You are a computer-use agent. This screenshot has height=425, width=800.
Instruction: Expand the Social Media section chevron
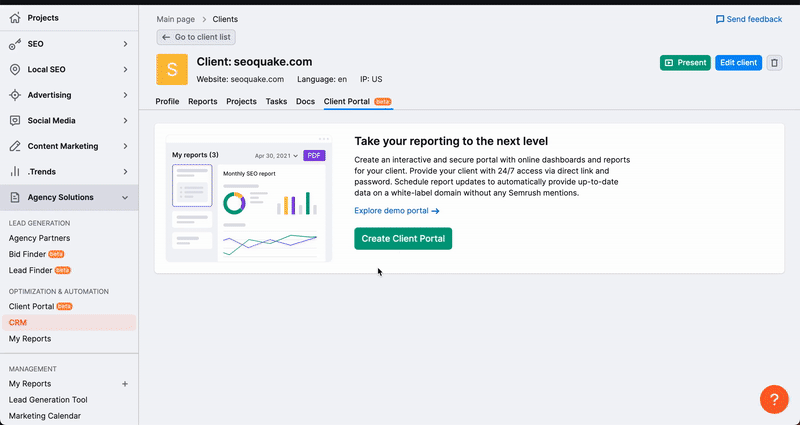(x=125, y=120)
